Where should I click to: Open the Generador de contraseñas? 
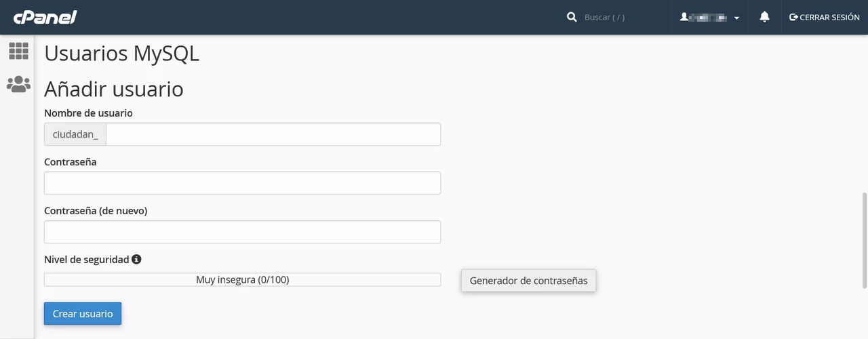click(529, 280)
